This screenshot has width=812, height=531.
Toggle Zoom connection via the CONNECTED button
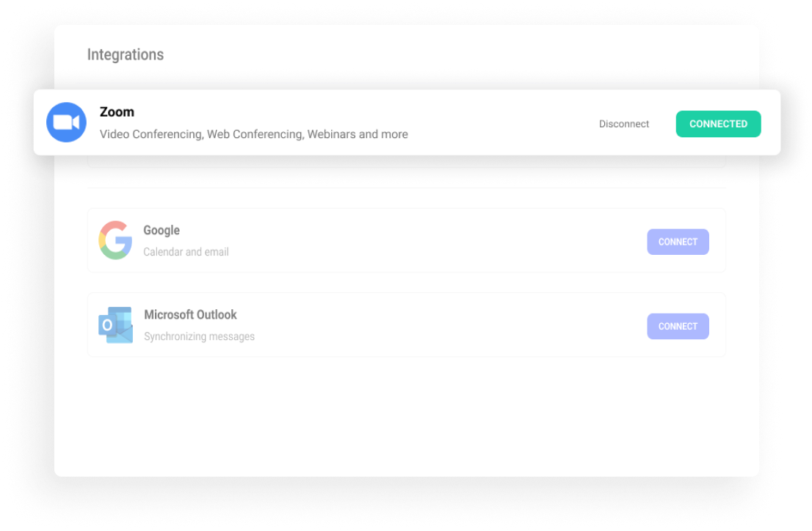[718, 123]
